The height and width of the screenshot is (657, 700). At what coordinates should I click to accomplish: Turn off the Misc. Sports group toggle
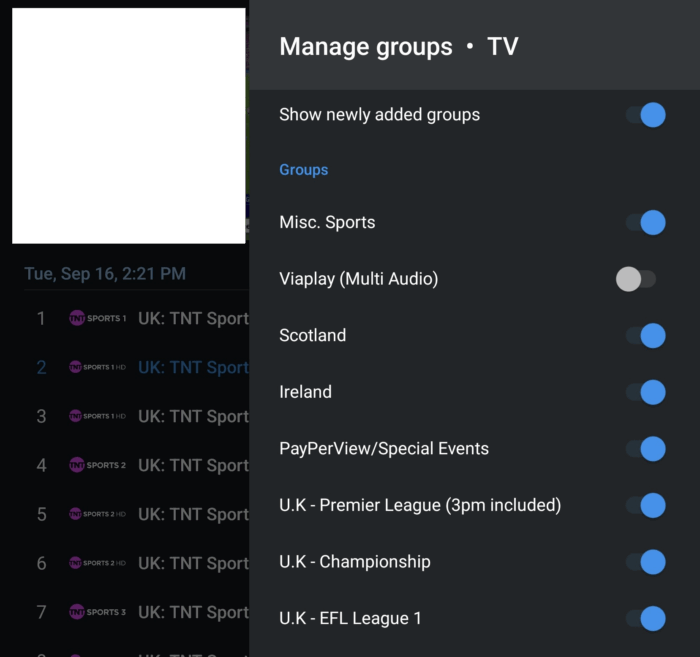(645, 222)
